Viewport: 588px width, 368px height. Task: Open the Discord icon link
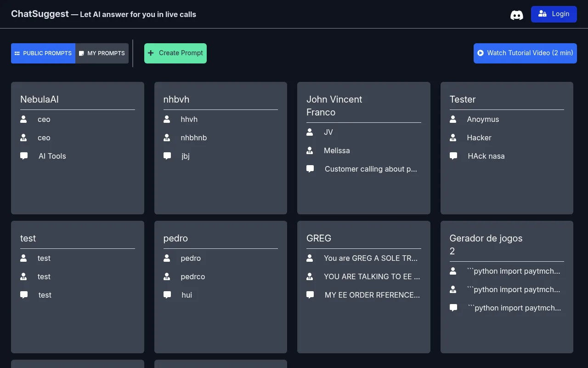(517, 15)
